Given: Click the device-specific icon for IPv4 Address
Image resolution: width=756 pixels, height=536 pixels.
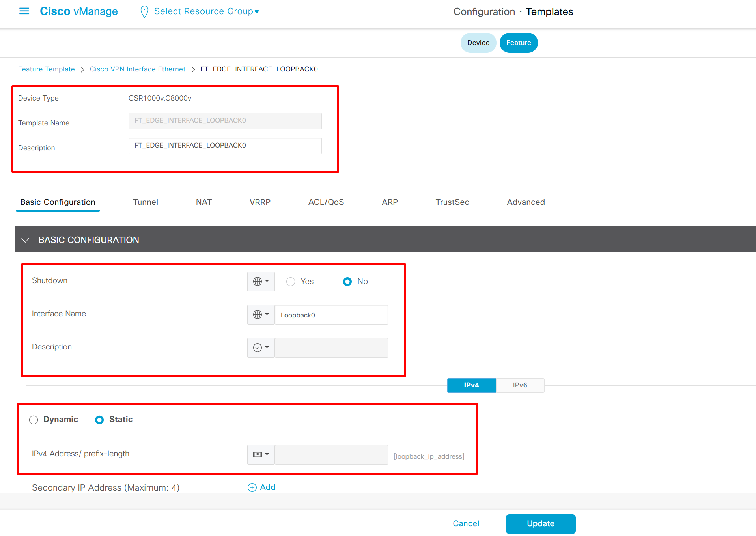Looking at the screenshot, I should pyautogui.click(x=258, y=455).
